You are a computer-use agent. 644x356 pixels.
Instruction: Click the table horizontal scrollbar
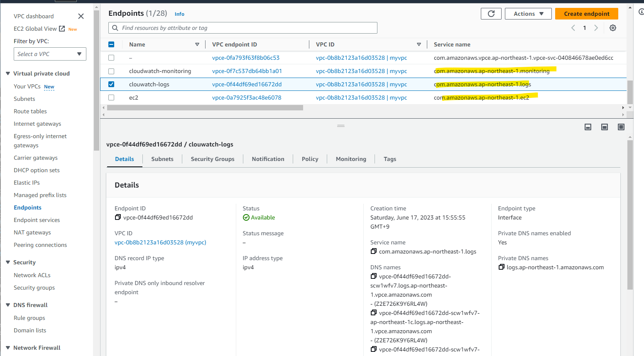pyautogui.click(x=205, y=107)
